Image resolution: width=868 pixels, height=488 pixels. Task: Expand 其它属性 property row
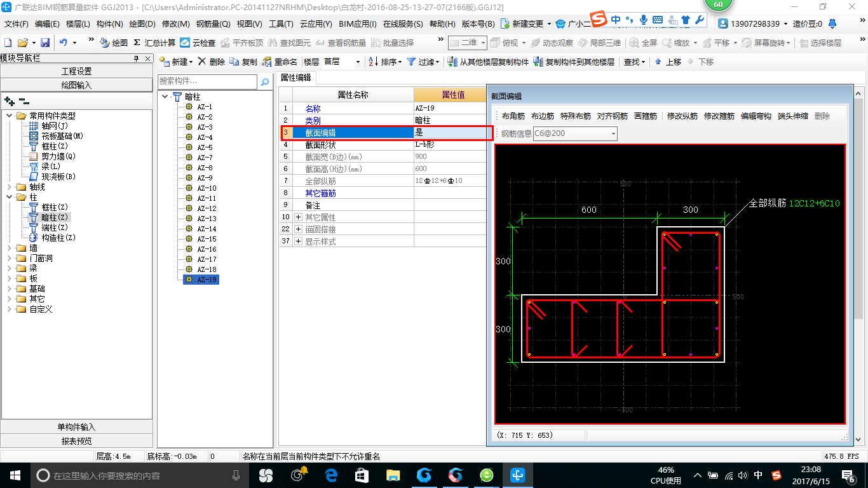pos(298,217)
